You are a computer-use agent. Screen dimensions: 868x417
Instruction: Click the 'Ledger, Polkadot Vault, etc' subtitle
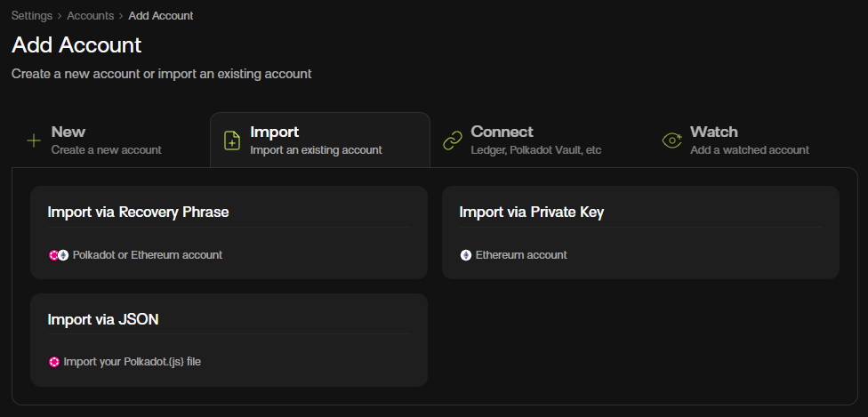536,150
